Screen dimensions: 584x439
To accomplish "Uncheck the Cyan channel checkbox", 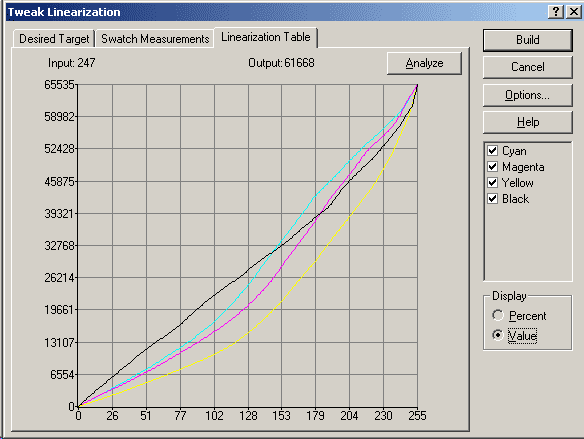I will (x=493, y=150).
